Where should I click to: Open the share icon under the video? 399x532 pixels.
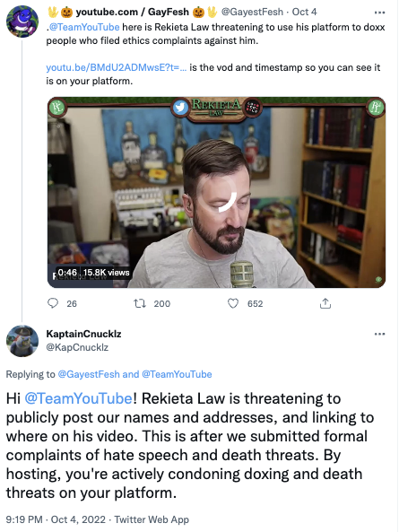325,303
